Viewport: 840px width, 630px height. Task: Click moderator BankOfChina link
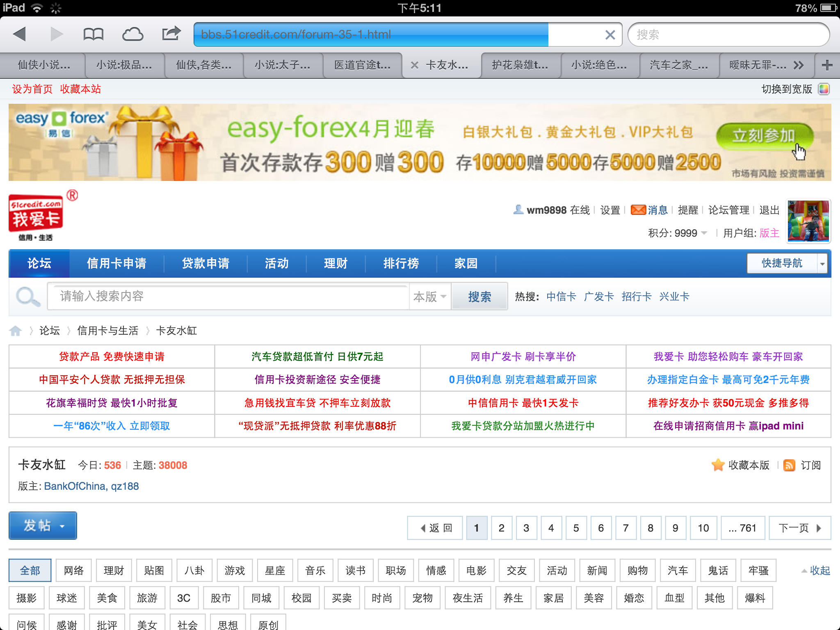pos(75,486)
